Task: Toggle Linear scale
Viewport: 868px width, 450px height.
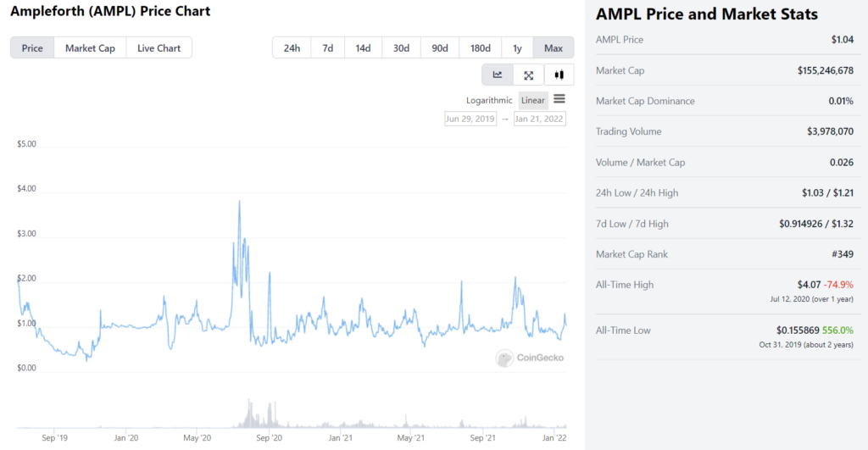Action: point(533,101)
